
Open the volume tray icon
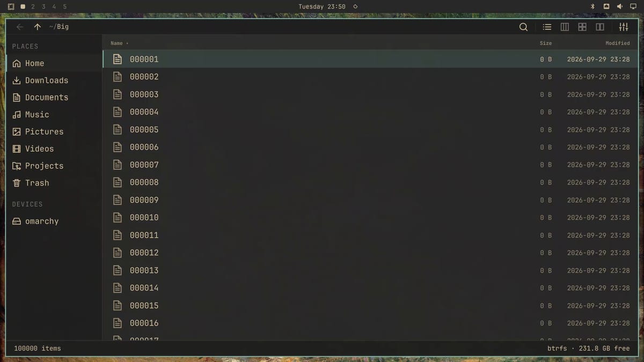619,6
